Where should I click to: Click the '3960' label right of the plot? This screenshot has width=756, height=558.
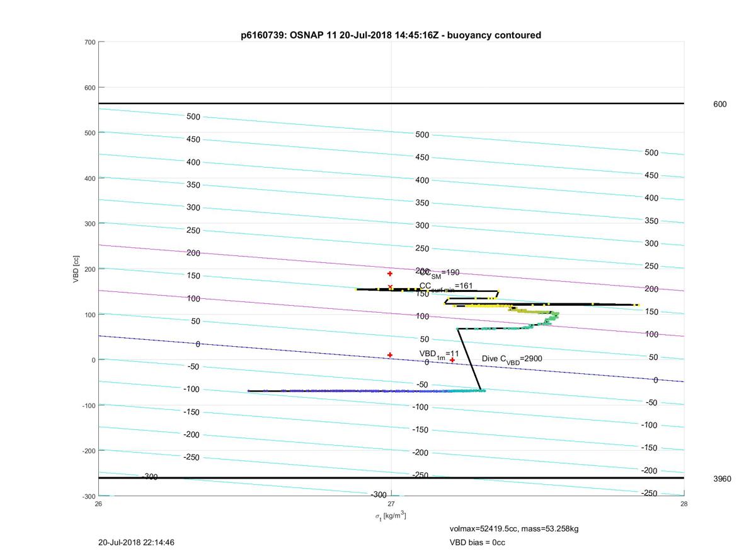[722, 479]
